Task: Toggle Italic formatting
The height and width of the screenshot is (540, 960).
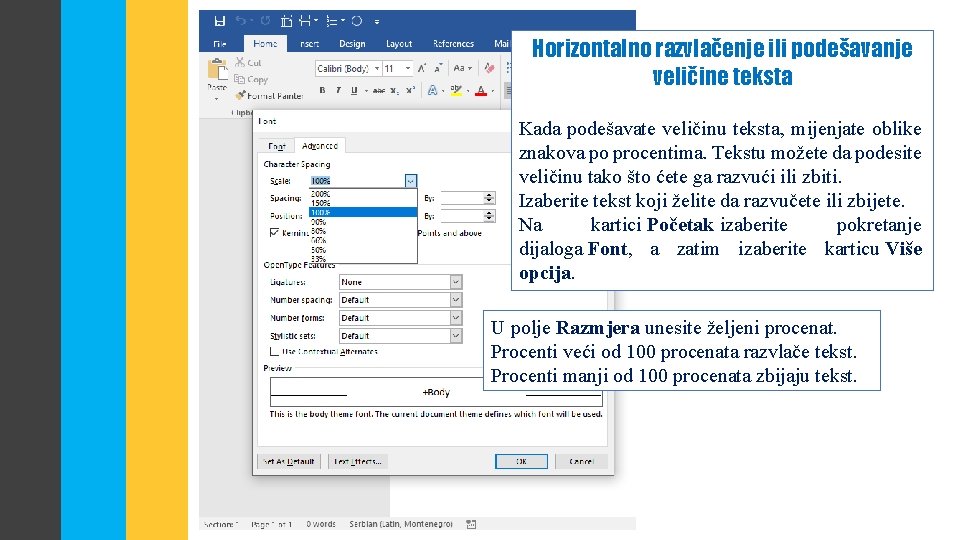Action: (338, 91)
